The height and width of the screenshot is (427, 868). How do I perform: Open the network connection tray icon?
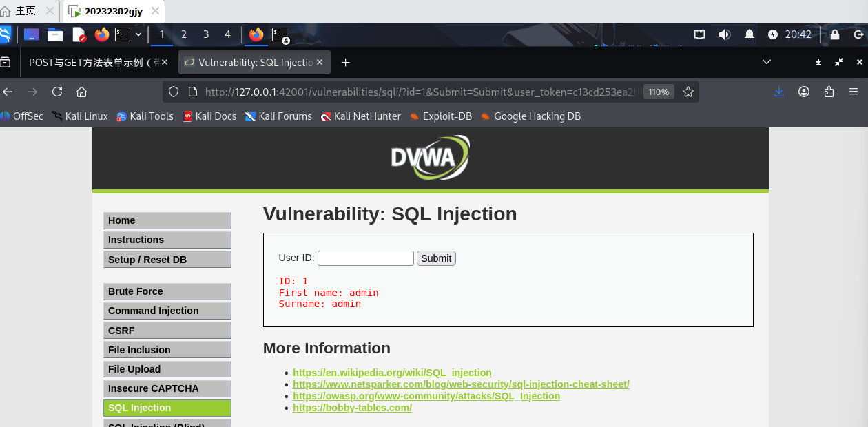699,34
